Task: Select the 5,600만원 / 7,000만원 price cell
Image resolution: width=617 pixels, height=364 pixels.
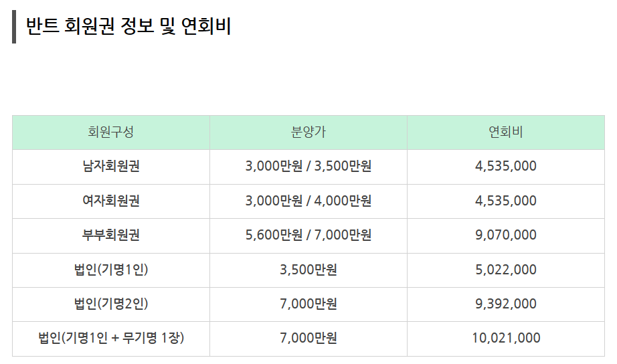Action: [308, 235]
